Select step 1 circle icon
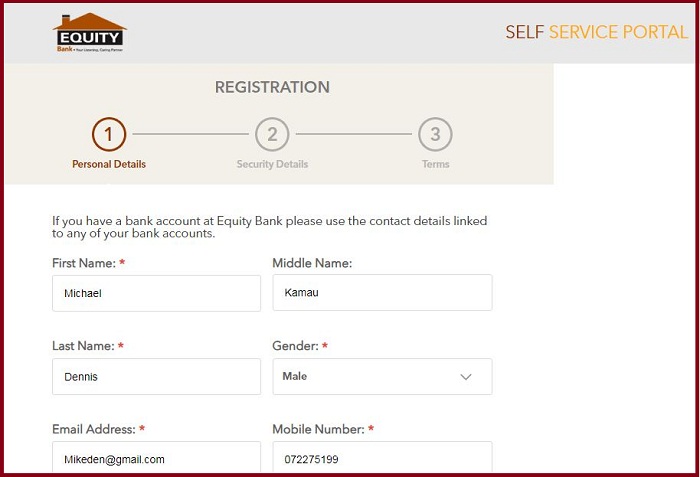The width and height of the screenshot is (700, 477). click(x=109, y=134)
